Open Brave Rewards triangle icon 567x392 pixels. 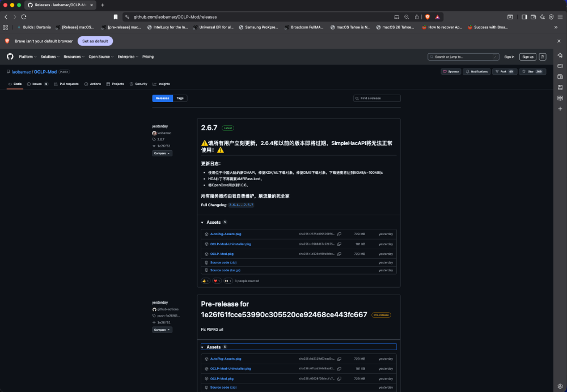pyautogui.click(x=437, y=17)
